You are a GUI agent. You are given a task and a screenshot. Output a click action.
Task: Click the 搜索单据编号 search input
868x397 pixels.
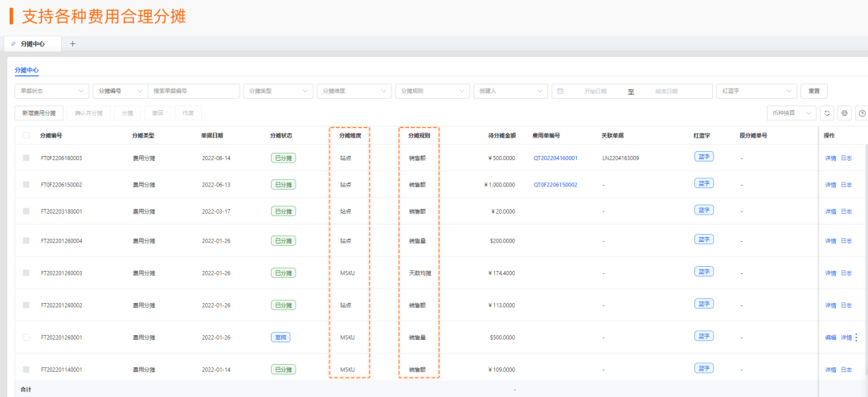point(193,91)
